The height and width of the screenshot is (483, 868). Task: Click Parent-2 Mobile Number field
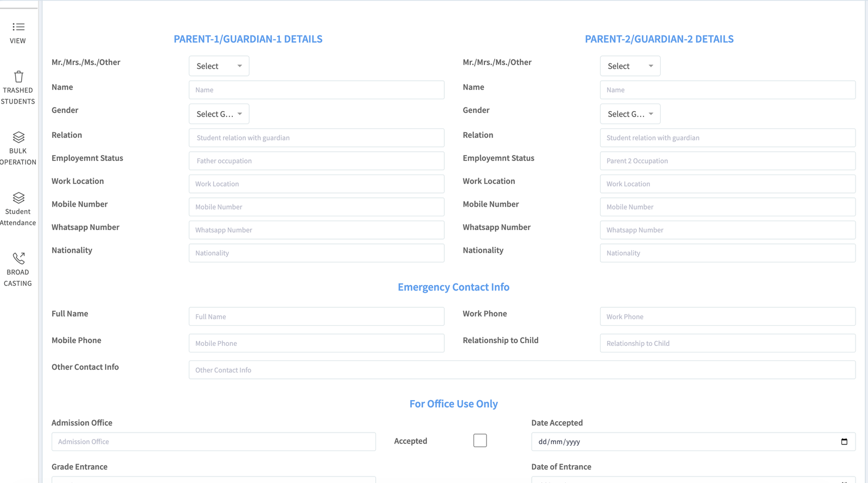coord(728,207)
